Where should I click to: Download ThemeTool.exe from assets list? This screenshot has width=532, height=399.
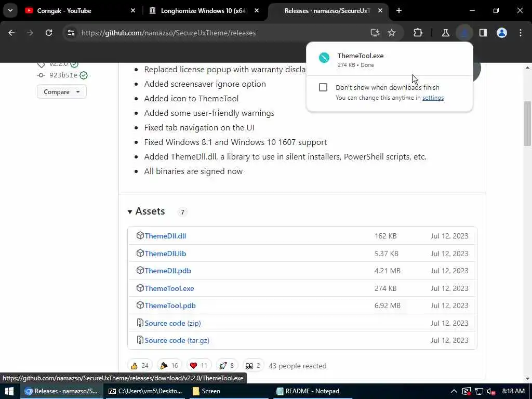point(169,288)
